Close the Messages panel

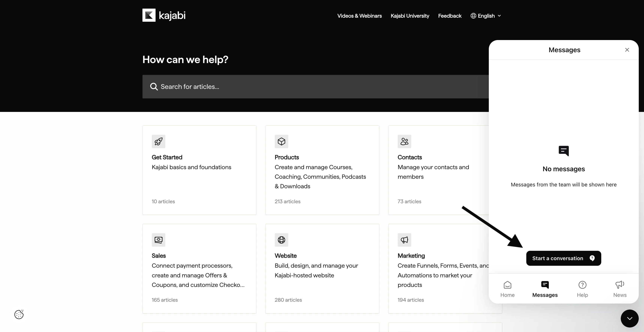tap(627, 50)
